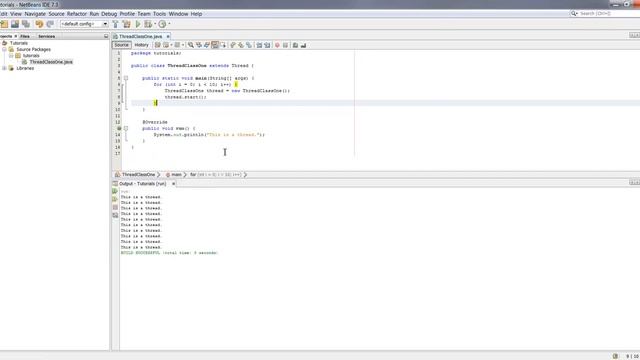Open the Debug menu

point(109,14)
